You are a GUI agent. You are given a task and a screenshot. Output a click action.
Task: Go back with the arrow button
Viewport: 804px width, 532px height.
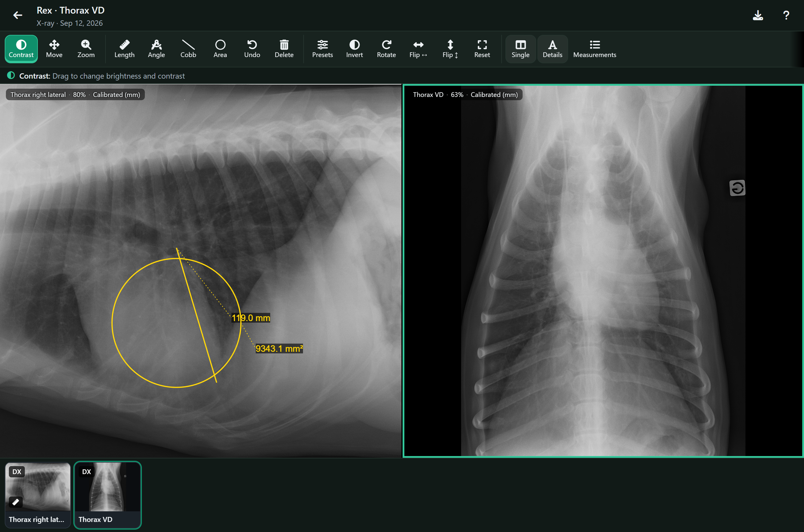[18, 15]
